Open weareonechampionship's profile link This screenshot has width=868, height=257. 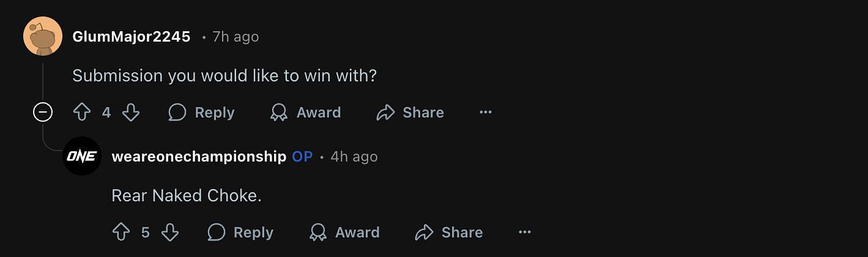[199, 157]
